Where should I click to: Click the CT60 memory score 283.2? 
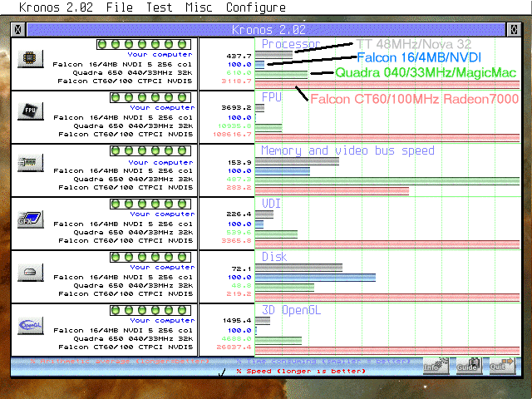coord(239,187)
